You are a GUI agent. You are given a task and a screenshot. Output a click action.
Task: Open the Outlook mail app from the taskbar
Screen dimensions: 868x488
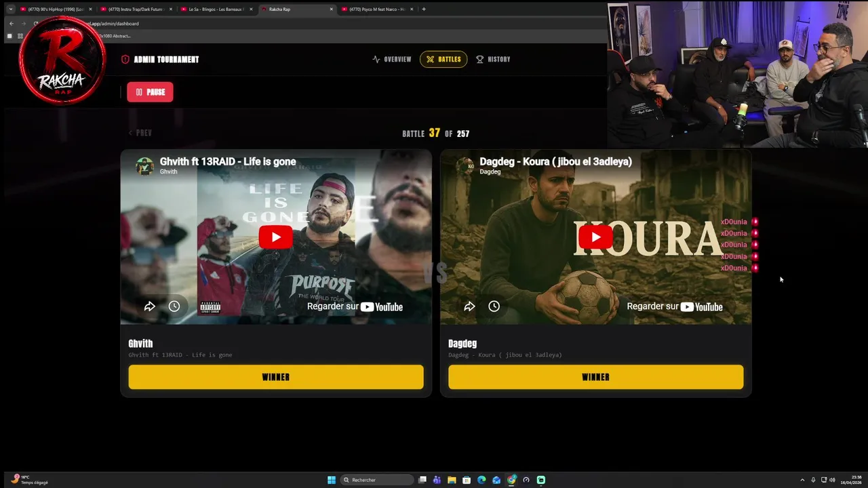click(x=496, y=480)
